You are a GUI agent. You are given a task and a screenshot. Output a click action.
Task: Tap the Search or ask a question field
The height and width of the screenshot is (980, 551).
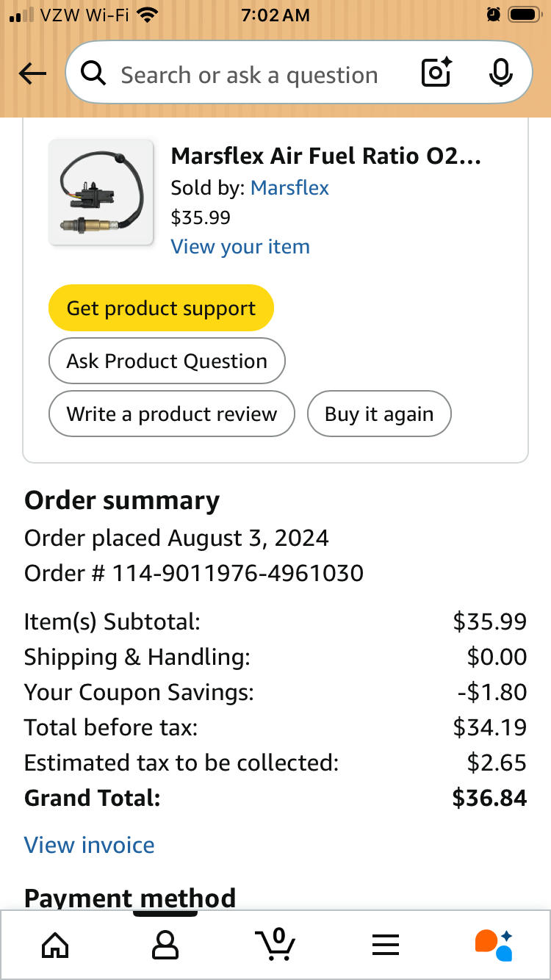tap(250, 75)
